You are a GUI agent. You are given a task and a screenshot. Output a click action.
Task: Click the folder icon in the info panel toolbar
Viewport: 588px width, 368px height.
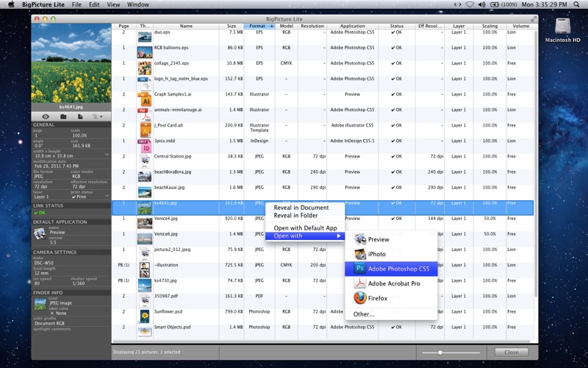click(63, 117)
